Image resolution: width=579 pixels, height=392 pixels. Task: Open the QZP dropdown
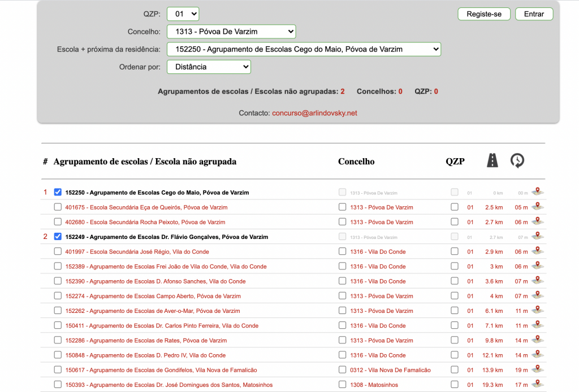click(183, 14)
